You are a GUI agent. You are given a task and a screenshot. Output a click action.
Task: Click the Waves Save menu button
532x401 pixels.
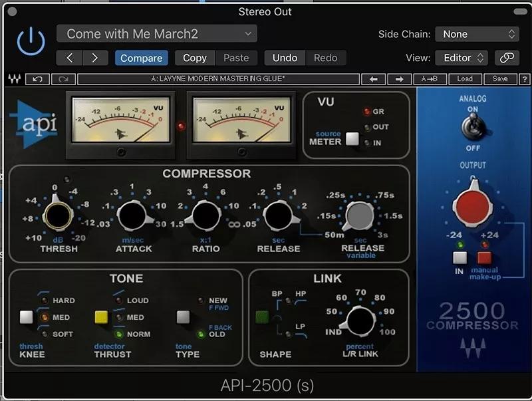pos(500,78)
